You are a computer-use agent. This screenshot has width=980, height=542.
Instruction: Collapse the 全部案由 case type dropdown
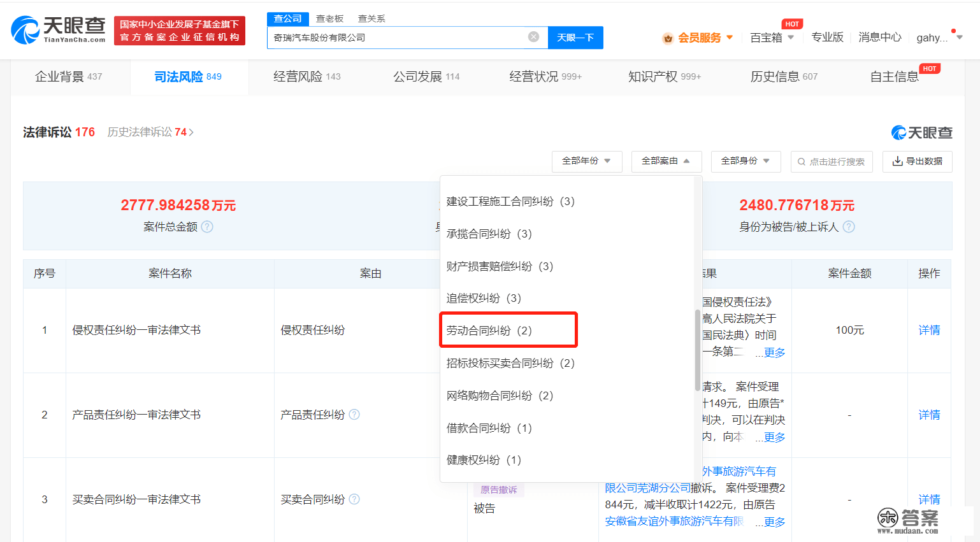(667, 161)
